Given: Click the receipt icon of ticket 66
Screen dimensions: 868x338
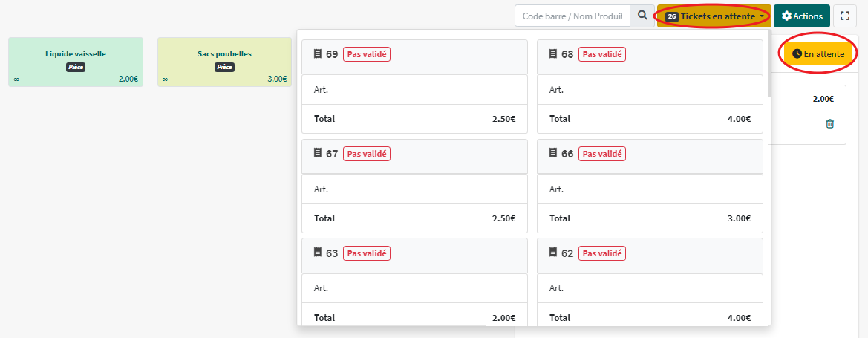Looking at the screenshot, I should (x=552, y=154).
